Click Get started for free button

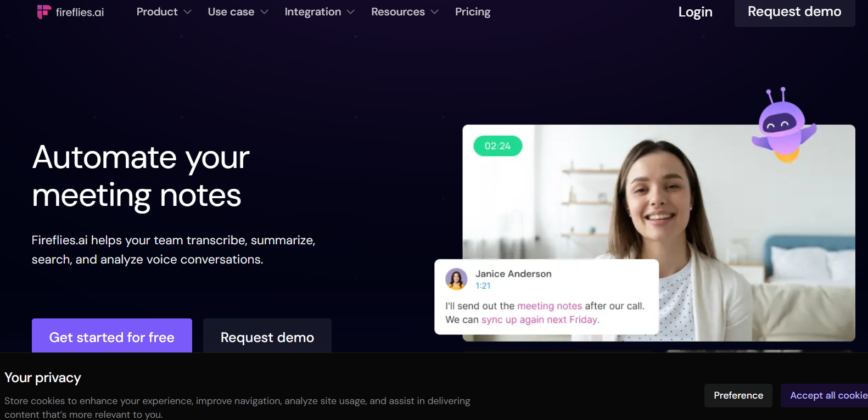point(112,337)
